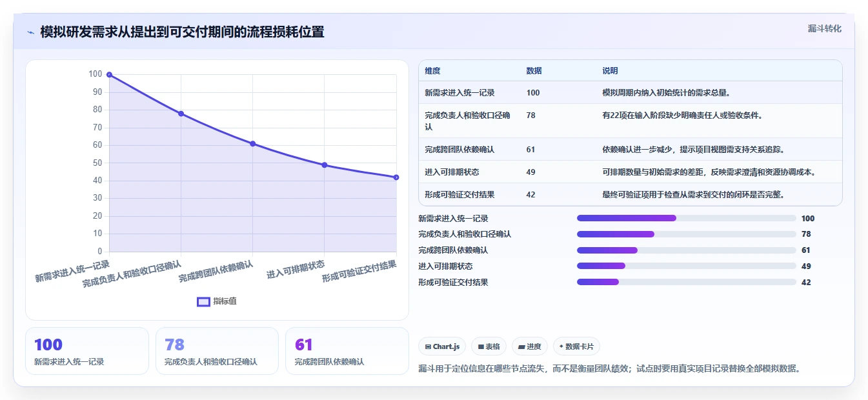The width and height of the screenshot is (868, 400).
Task: Open the data card showing 100
Action: 87,351
